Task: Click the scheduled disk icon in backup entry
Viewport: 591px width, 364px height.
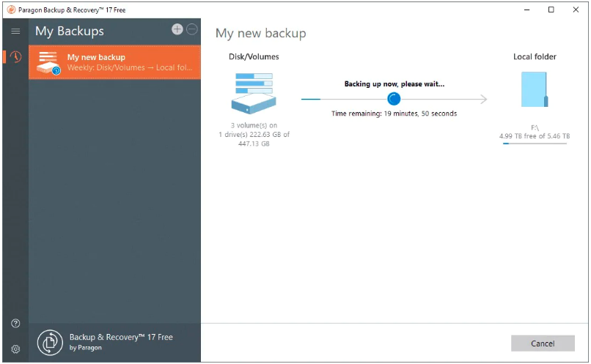Action: coord(48,63)
